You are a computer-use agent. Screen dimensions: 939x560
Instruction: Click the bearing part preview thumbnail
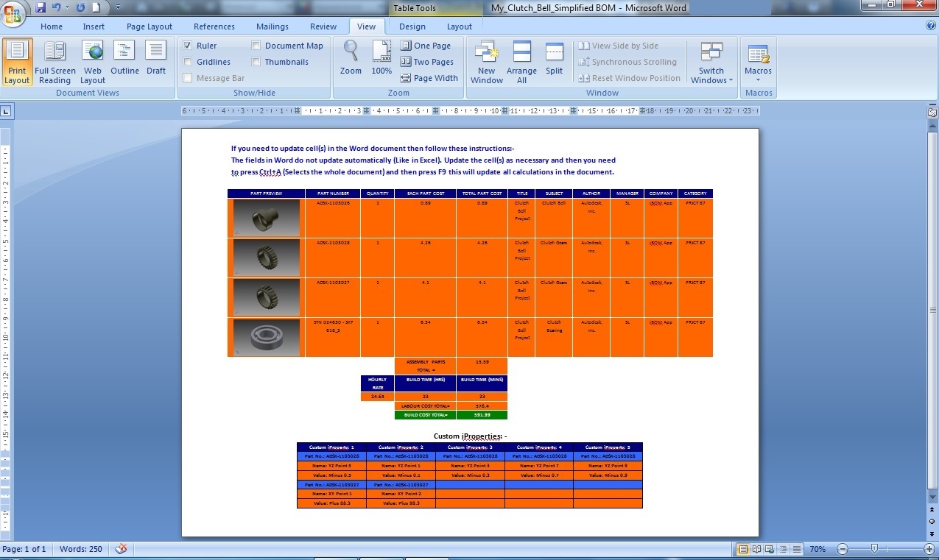tap(266, 338)
